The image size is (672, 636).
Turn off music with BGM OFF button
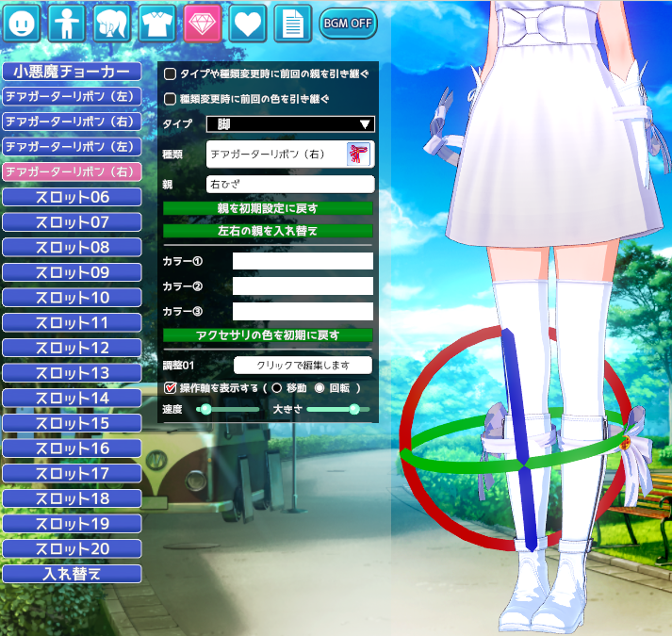coord(348,23)
